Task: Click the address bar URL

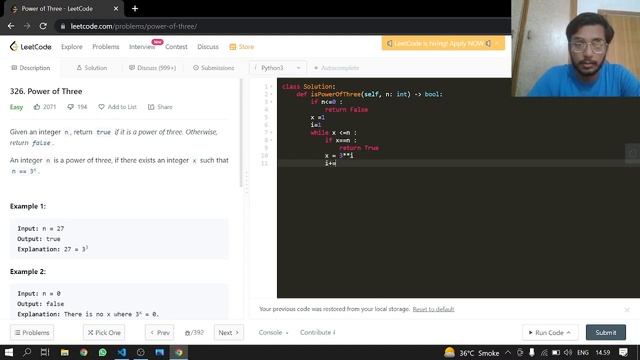Action: click(133, 26)
